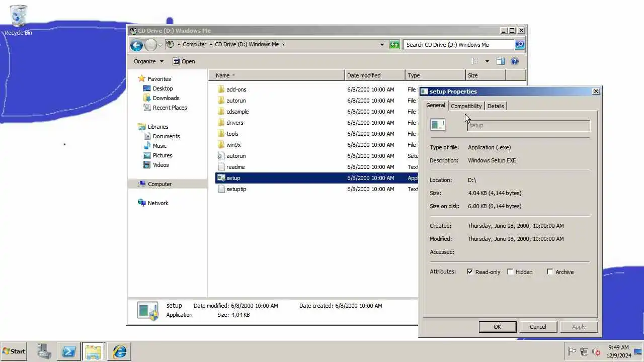Select the readme text file icon
This screenshot has height=362, width=644.
pos(221,167)
